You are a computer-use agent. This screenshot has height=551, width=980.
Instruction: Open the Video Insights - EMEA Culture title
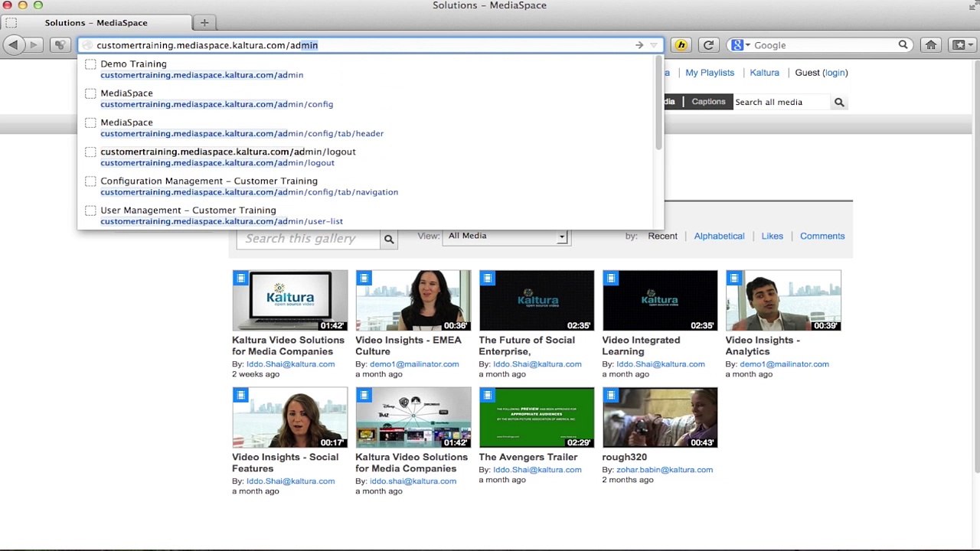tap(408, 346)
